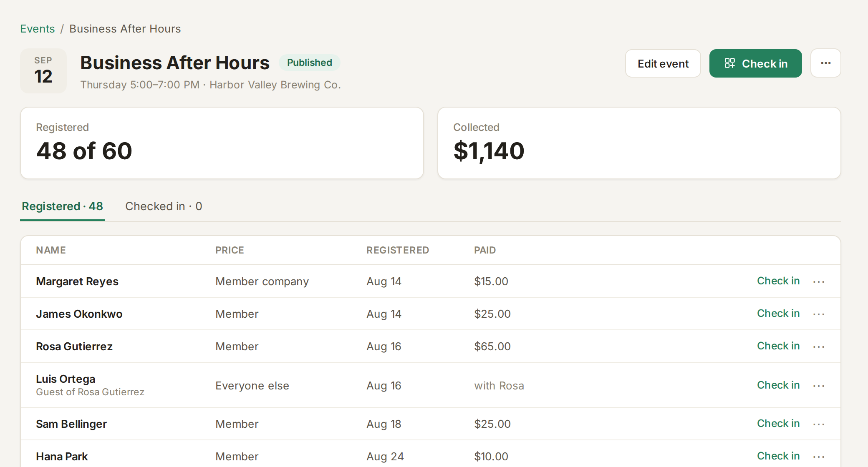This screenshot has width=868, height=467.
Task: Click the PRICE column header
Action: [x=230, y=250]
